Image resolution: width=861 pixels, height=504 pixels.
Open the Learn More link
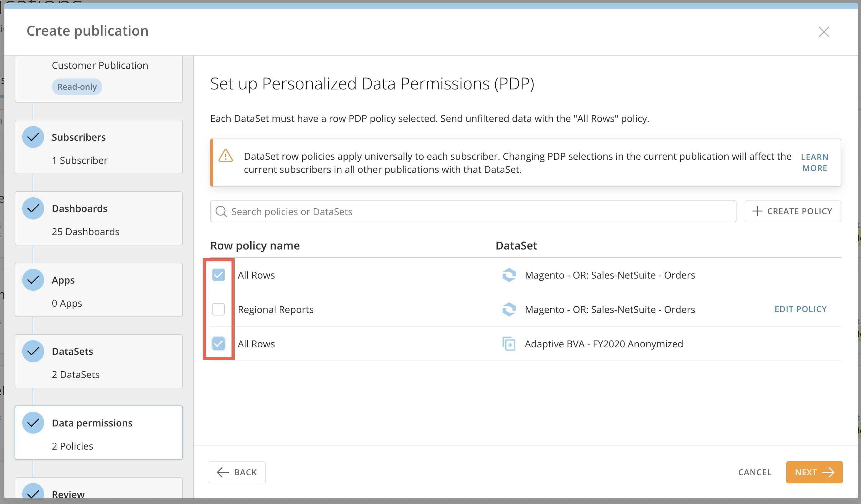tap(814, 163)
